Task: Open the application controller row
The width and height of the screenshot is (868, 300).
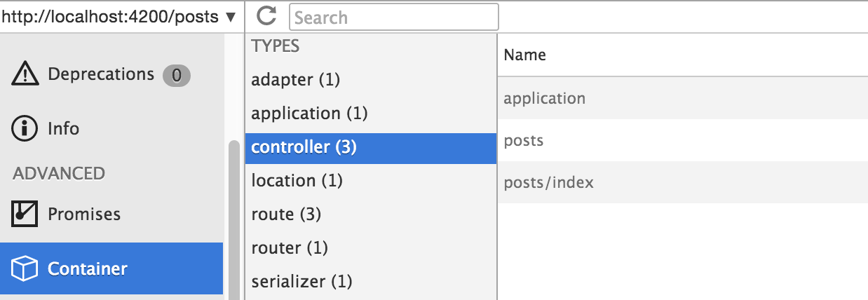Action: click(544, 98)
